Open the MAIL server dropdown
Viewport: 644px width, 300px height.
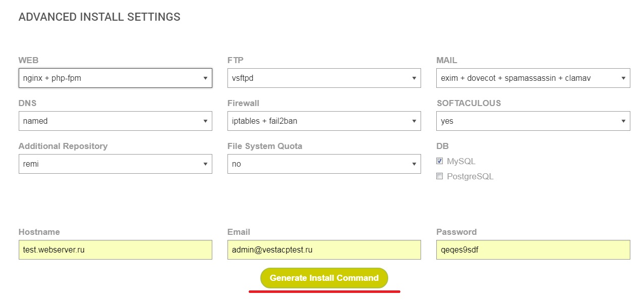[x=533, y=78]
